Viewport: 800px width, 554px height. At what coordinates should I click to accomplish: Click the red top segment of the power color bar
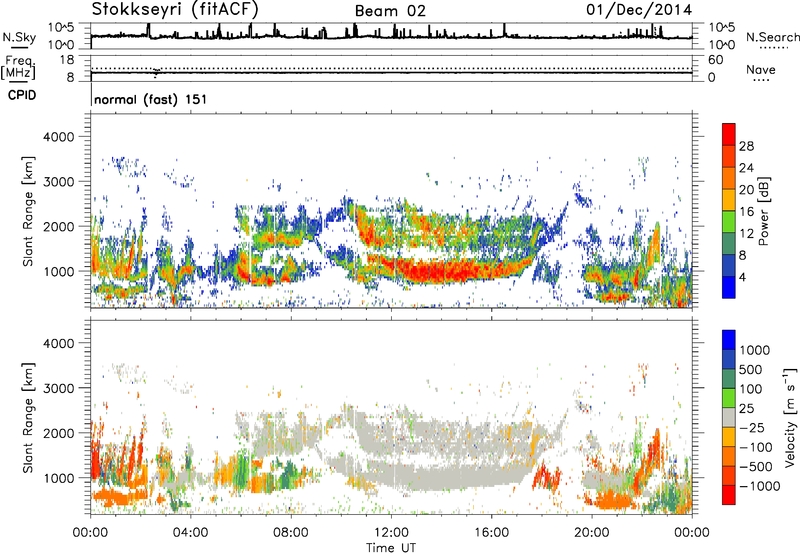tap(729, 134)
